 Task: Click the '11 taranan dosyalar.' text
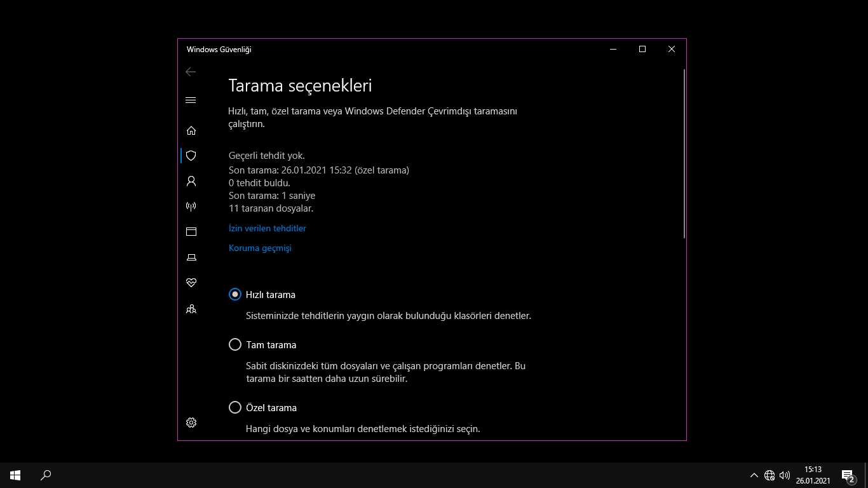tap(271, 208)
